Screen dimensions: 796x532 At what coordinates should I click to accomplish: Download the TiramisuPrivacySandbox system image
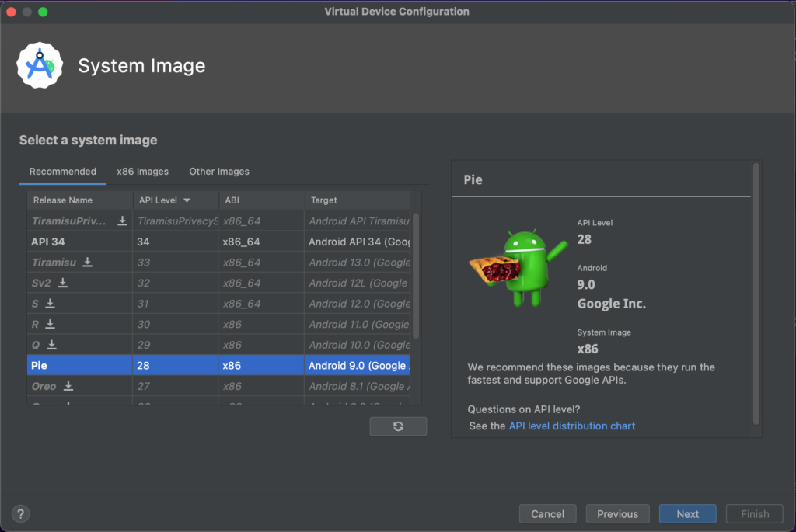[x=122, y=221]
